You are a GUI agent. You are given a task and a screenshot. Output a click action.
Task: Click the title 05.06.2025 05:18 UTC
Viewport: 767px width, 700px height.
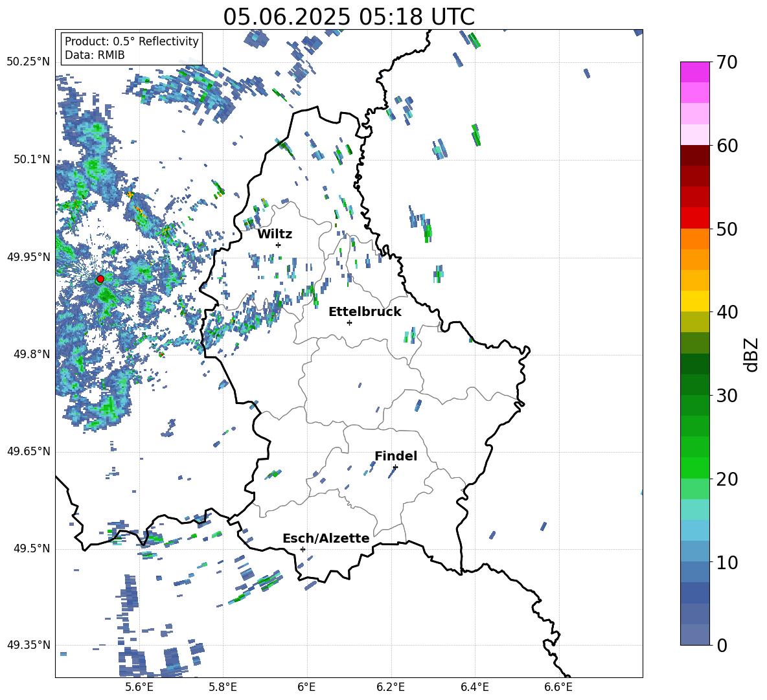349,17
